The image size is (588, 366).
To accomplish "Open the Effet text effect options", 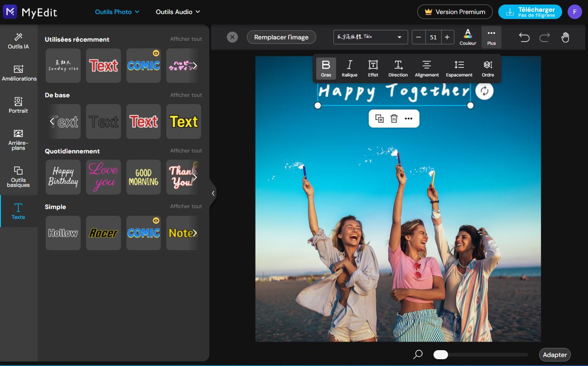I will [x=373, y=68].
